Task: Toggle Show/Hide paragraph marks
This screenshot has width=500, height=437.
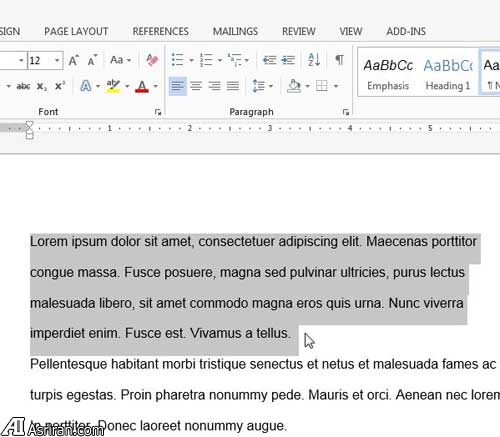Action: coord(339,60)
